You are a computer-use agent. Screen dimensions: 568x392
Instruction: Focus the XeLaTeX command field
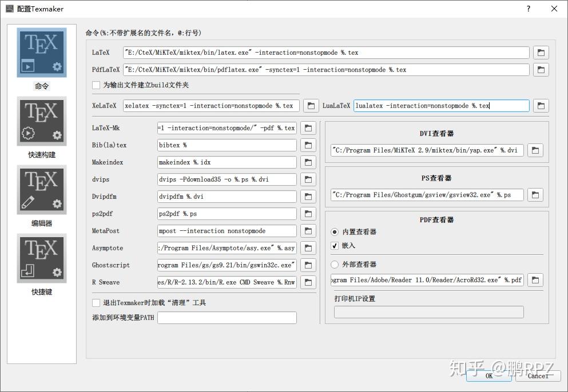(x=211, y=106)
